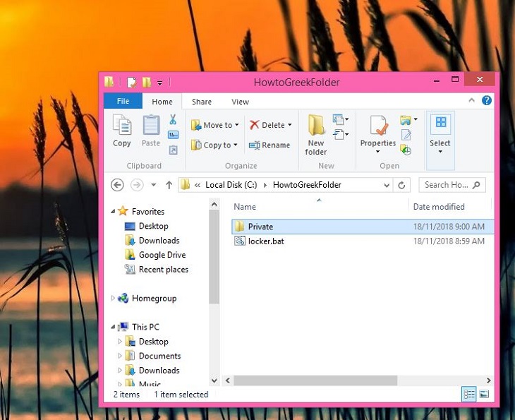Switch to the View ribbon tab
Viewport: 515px width, 420px height.
[x=240, y=102]
